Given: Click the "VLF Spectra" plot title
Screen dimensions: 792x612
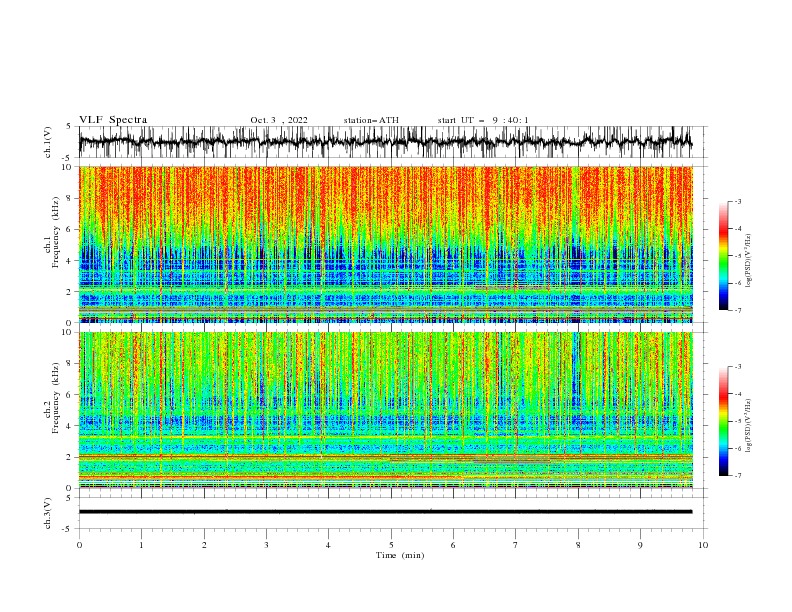Looking at the screenshot, I should 113,120.
